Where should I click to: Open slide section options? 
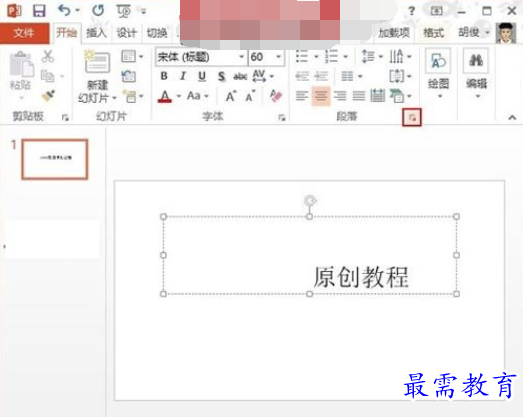click(x=133, y=96)
